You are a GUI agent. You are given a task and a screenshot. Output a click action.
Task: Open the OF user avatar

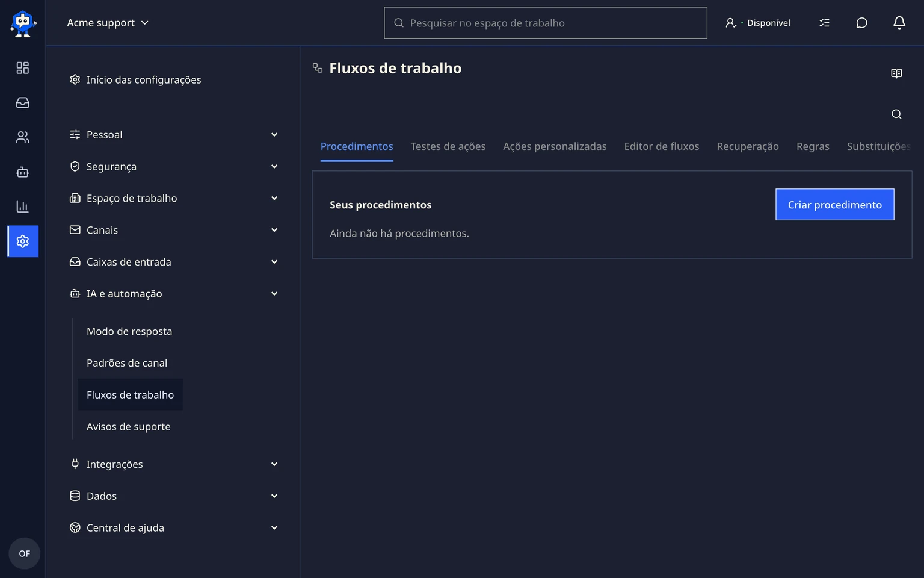24,553
